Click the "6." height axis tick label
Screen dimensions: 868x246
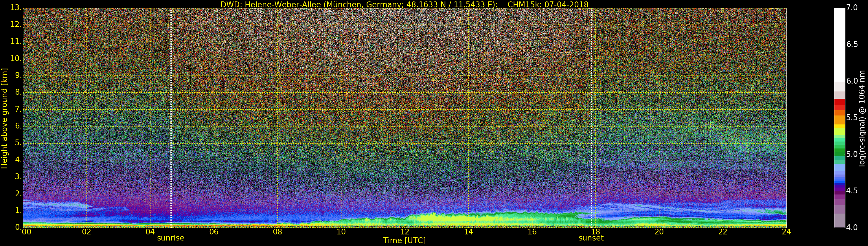click(18, 126)
